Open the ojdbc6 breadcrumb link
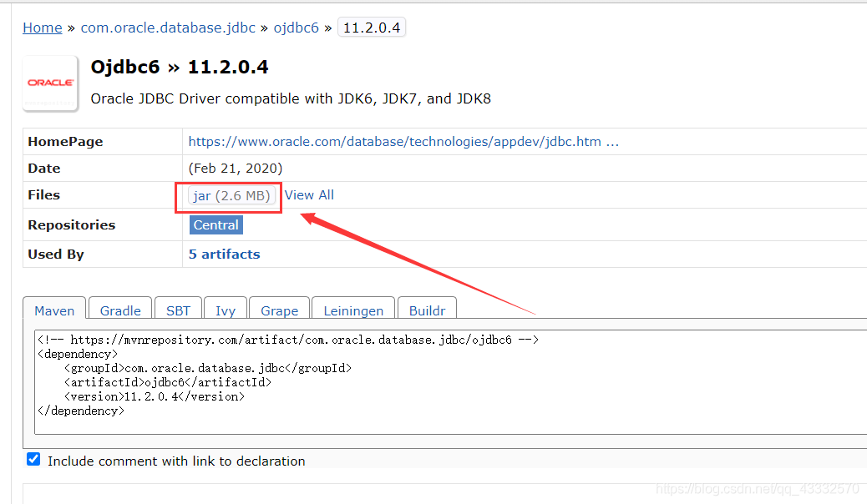Viewport: 867px width, 504px height. pyautogui.click(x=297, y=28)
